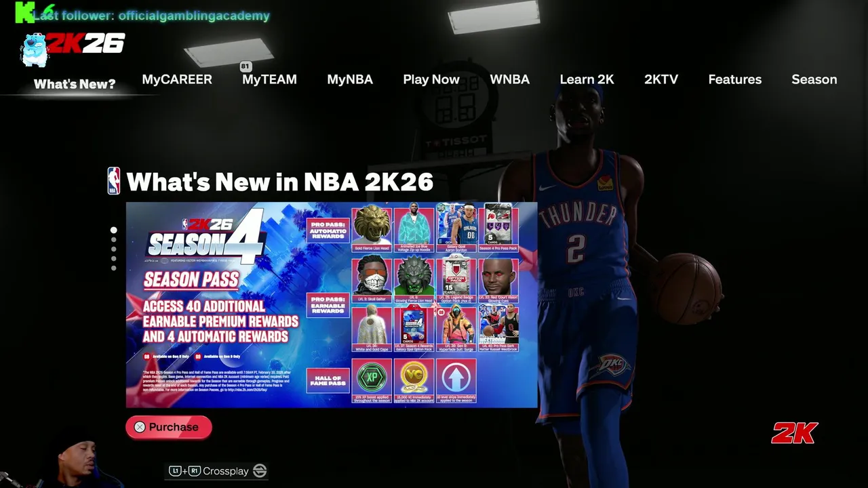Click the Gold Fierce Lion Head reward tile
Screen dimensions: 868x488
372,228
